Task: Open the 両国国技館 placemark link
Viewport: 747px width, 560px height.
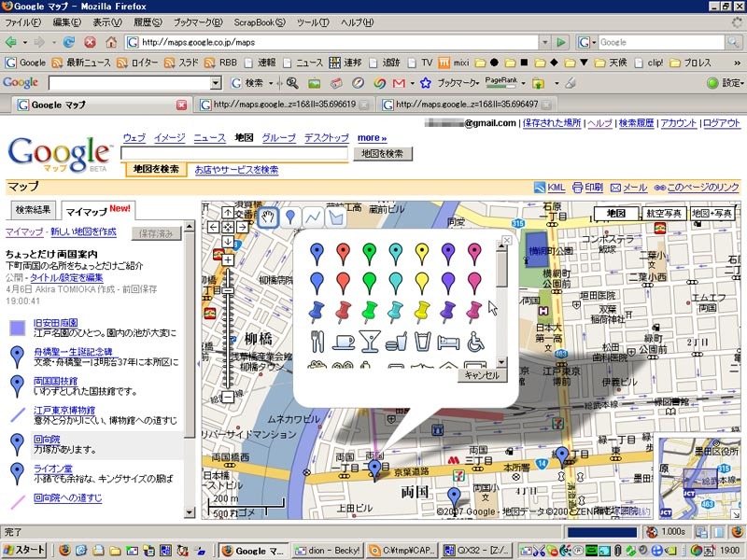Action: (55, 381)
